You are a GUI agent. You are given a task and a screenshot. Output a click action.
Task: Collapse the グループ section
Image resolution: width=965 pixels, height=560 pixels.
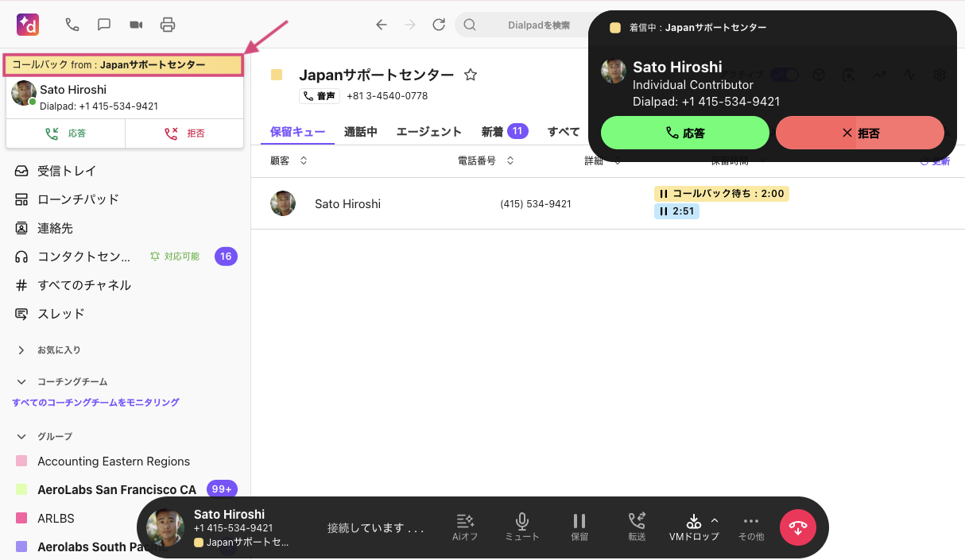[x=21, y=436]
